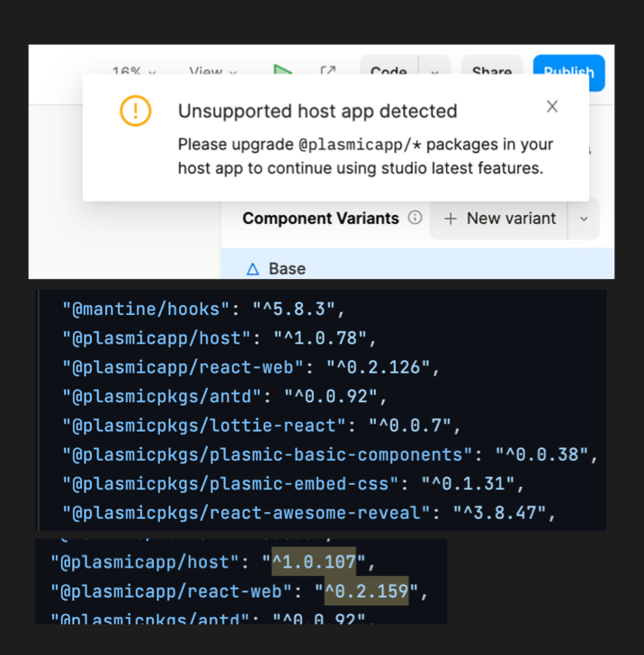
Task: Click the blue triangle icon next to Base
Action: point(253,268)
